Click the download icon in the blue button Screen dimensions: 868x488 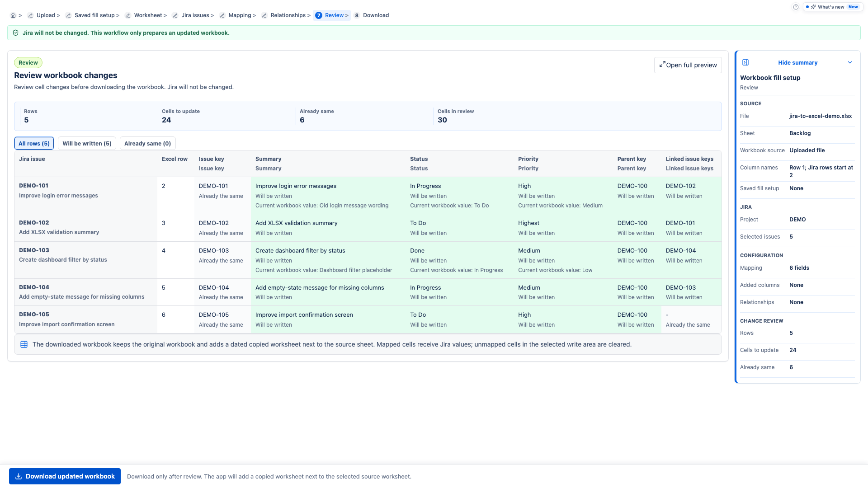coord(19,476)
